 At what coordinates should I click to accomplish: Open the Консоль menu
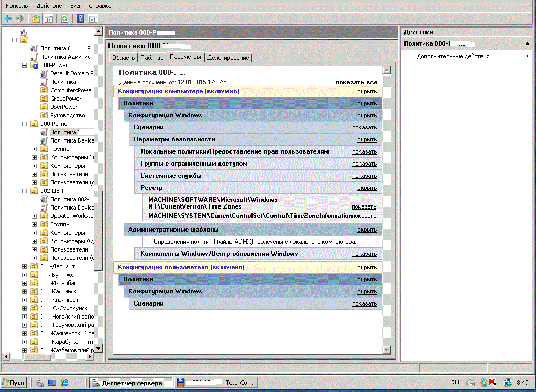17,6
